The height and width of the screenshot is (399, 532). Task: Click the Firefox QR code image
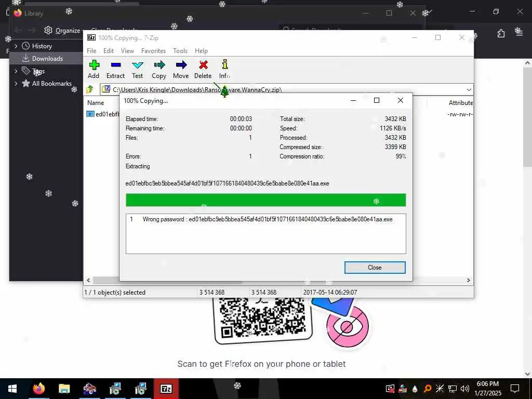coord(263,321)
